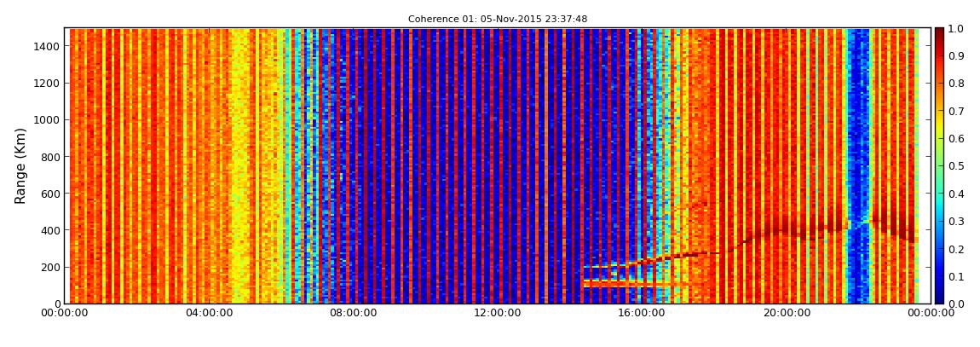980x347 pixels.
Task: Click the 800 y-axis tick label
Action: (x=50, y=157)
